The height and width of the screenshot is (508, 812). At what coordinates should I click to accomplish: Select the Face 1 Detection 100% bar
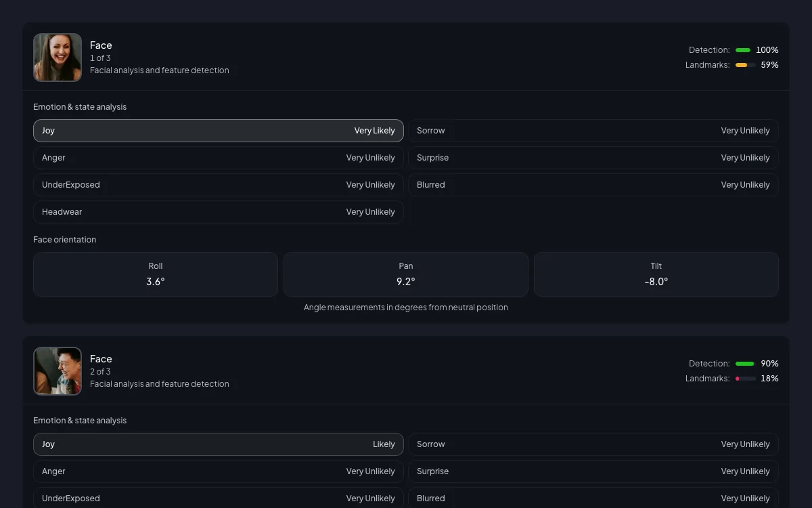pyautogui.click(x=743, y=50)
